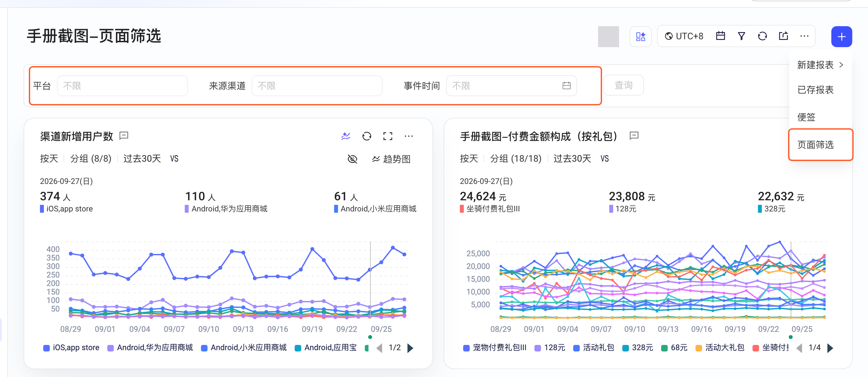This screenshot has width=868, height=377.
Task: Change 按天 granularity on 渠道新增用户数
Action: click(49, 158)
